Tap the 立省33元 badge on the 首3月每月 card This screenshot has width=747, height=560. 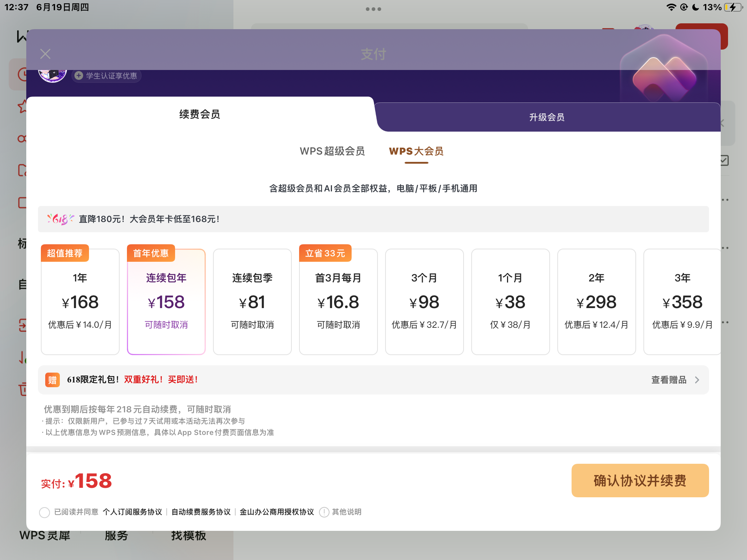tap(325, 253)
